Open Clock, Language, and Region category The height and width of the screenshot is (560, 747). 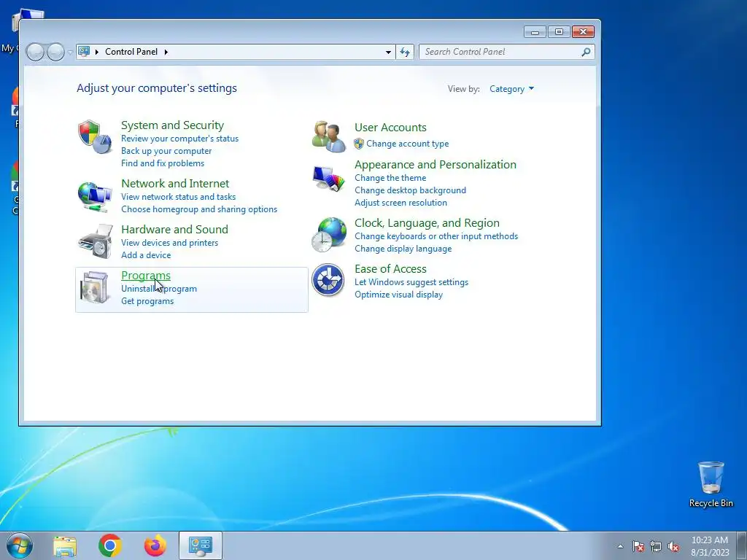pos(427,223)
